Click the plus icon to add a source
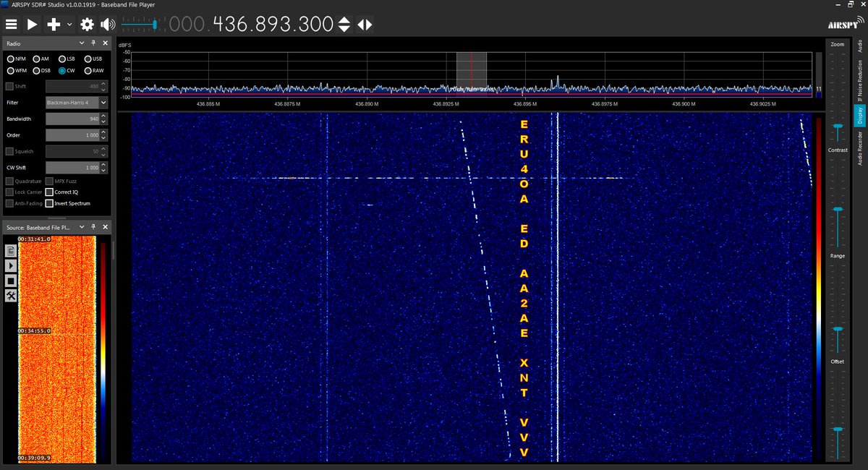 (x=54, y=24)
